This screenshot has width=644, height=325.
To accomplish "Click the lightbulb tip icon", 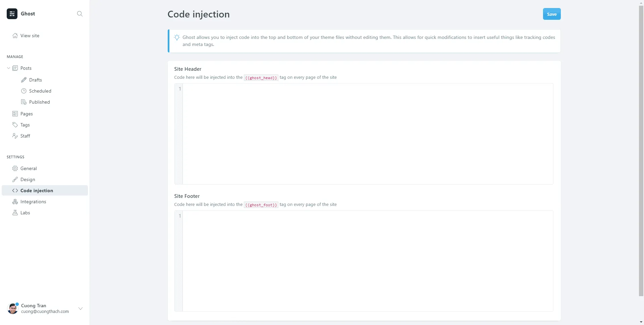I will tap(177, 37).
